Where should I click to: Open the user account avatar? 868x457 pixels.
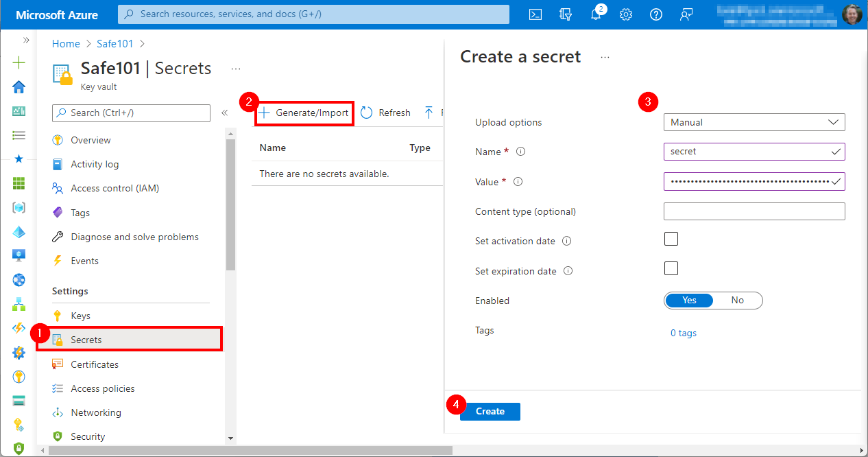(852, 14)
